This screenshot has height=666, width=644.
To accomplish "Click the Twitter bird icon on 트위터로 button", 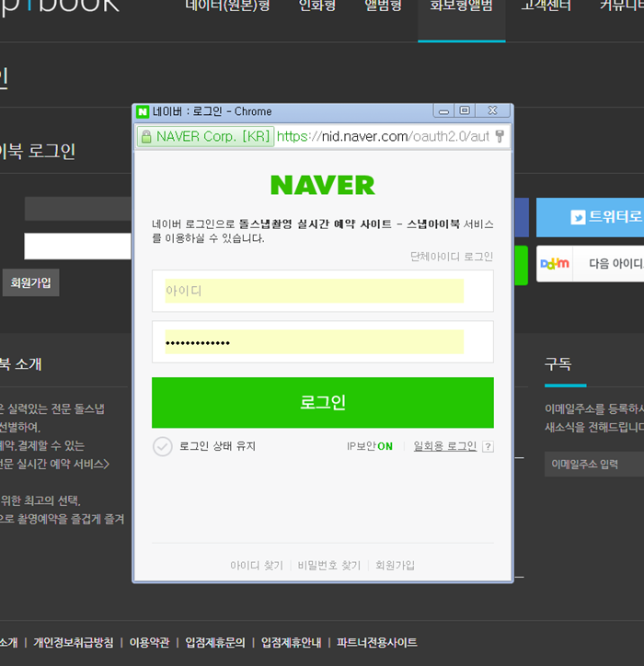I will click(578, 217).
